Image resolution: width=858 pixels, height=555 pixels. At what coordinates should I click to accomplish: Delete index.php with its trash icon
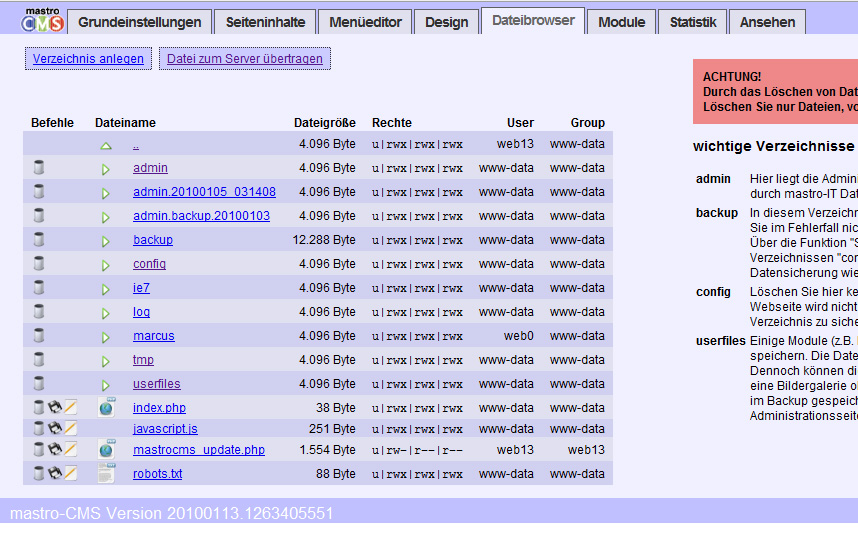[x=39, y=407]
